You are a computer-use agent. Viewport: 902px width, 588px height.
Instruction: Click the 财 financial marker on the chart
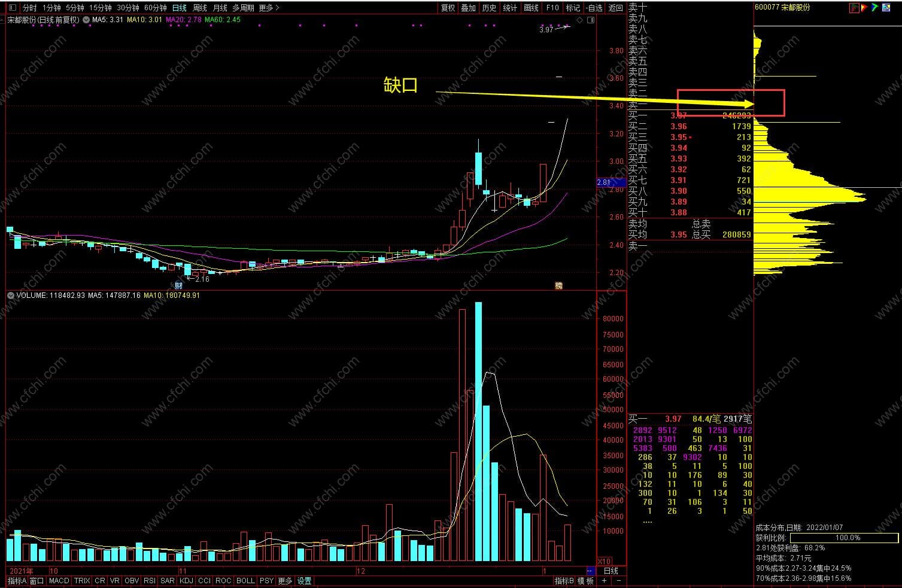178,286
